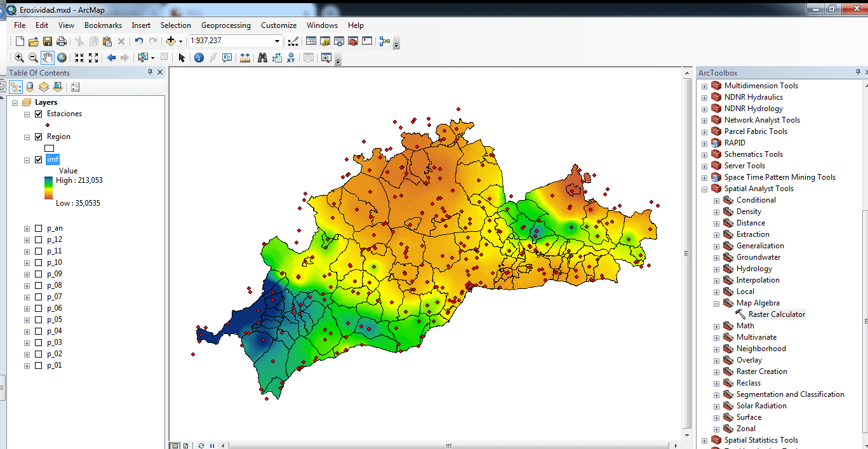Open the Geoprocessing menu

click(225, 25)
